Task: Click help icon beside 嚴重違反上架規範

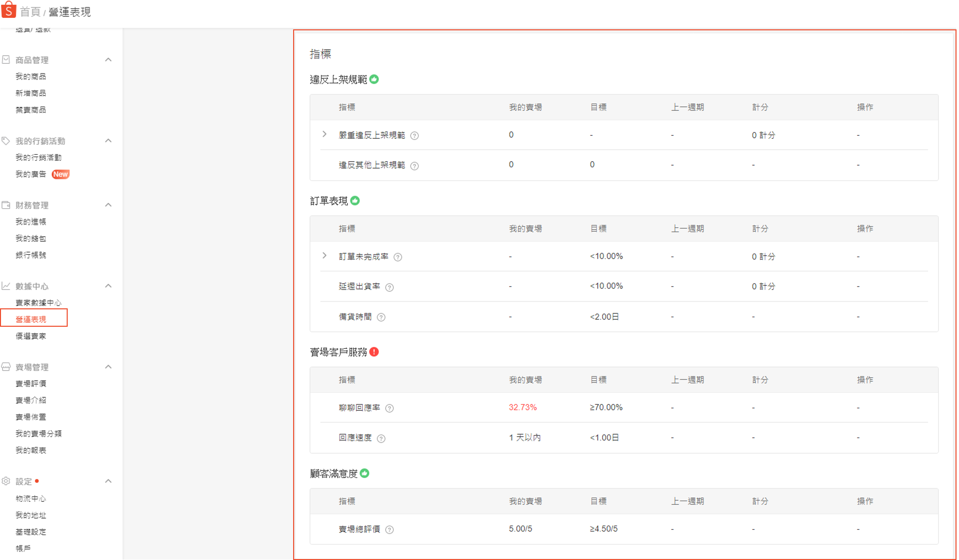Action: point(414,136)
